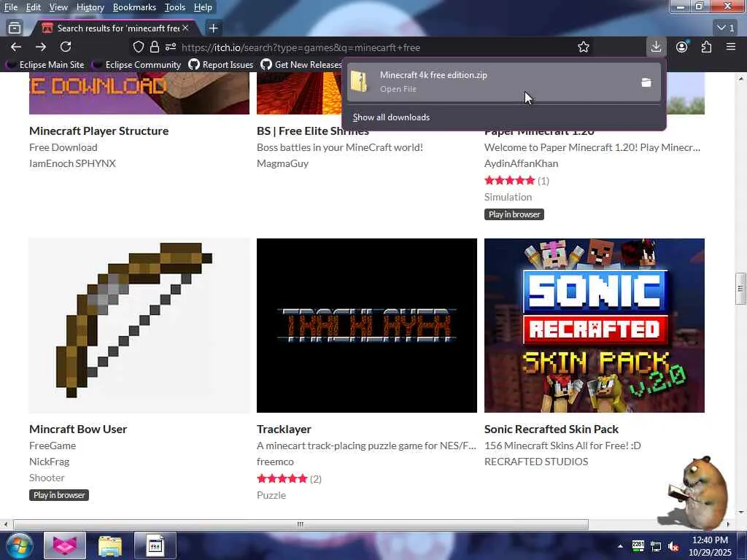Open Mincraft Bow User title link
The width and height of the screenshot is (747, 560).
click(x=78, y=429)
